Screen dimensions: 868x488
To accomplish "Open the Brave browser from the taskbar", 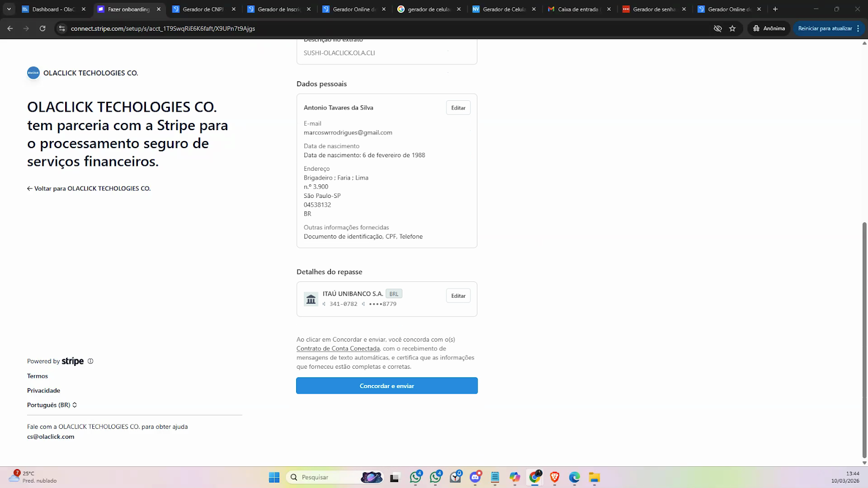I will tap(554, 477).
